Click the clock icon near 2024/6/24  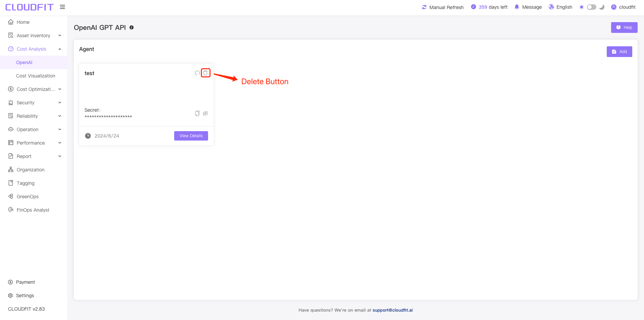88,136
